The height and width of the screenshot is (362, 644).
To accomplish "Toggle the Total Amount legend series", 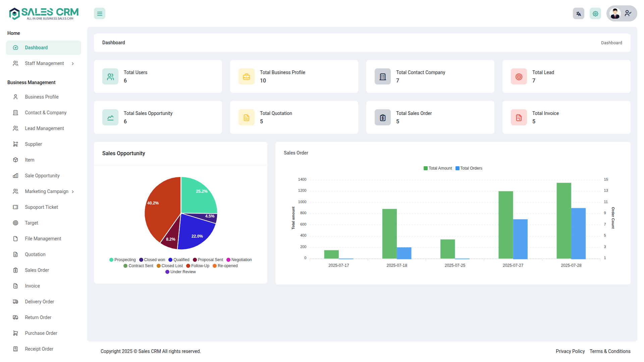I will (x=438, y=168).
